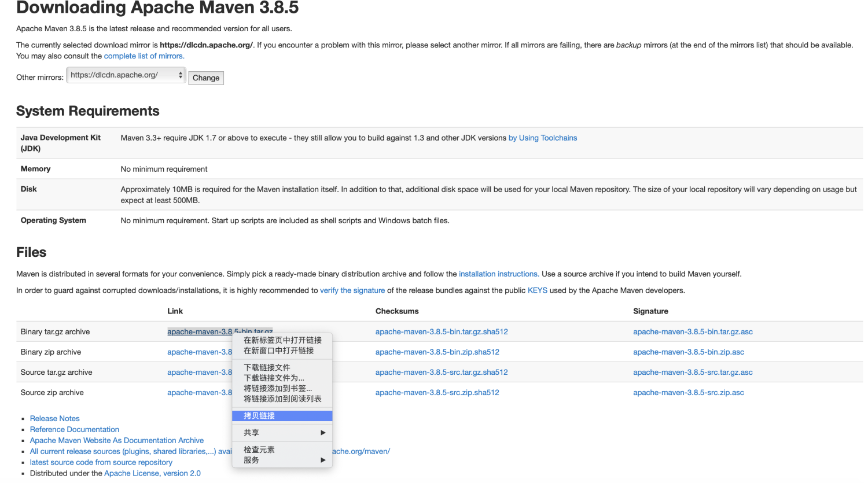This screenshot has height=483, width=868.
Task: Choose 在新窗口中打开链接 from context menu
Action: click(x=282, y=351)
